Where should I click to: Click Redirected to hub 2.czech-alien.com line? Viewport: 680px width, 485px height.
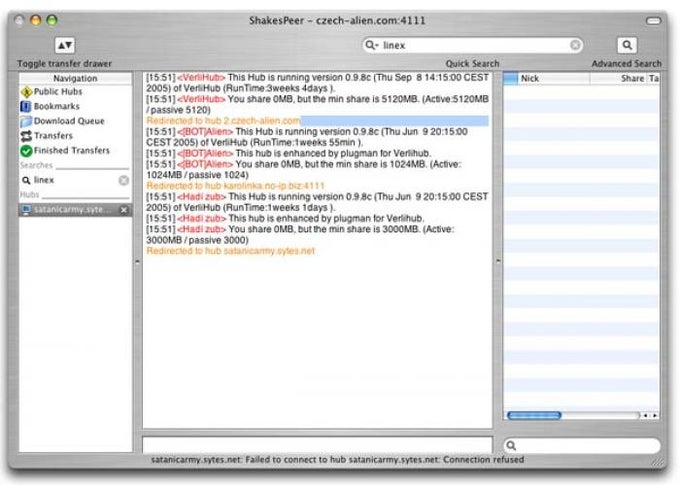pos(223,121)
